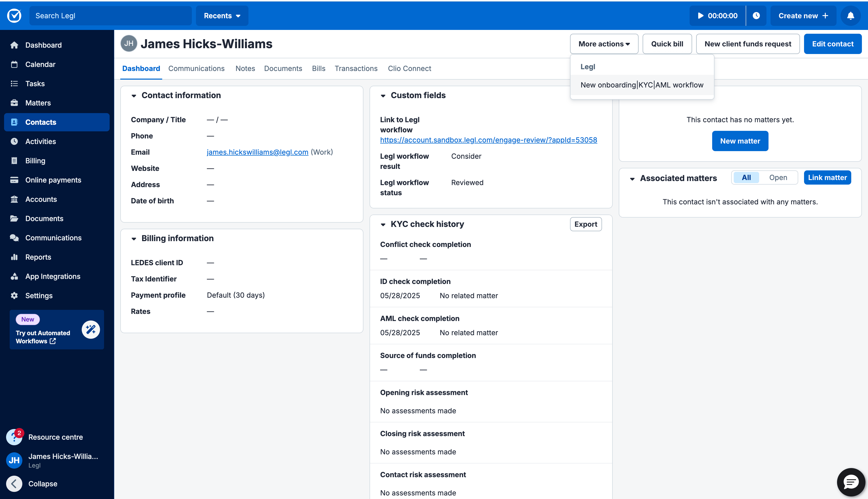Collapse the sidebar with arrow icon
The image size is (868, 499).
click(14, 484)
